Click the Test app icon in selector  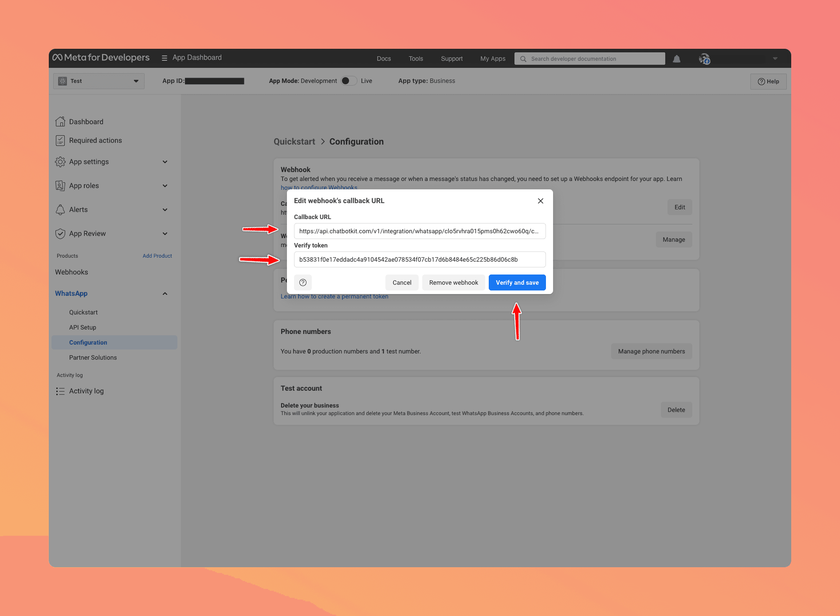(63, 81)
